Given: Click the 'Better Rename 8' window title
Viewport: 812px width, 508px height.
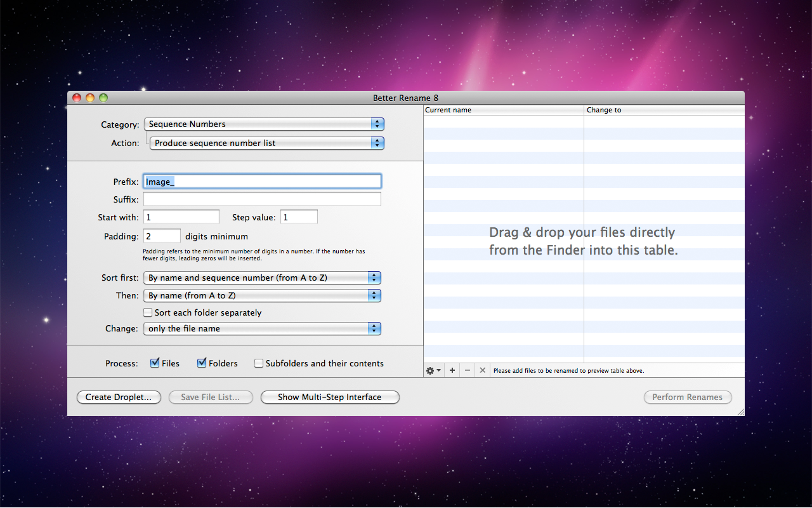Looking at the screenshot, I should pos(405,98).
